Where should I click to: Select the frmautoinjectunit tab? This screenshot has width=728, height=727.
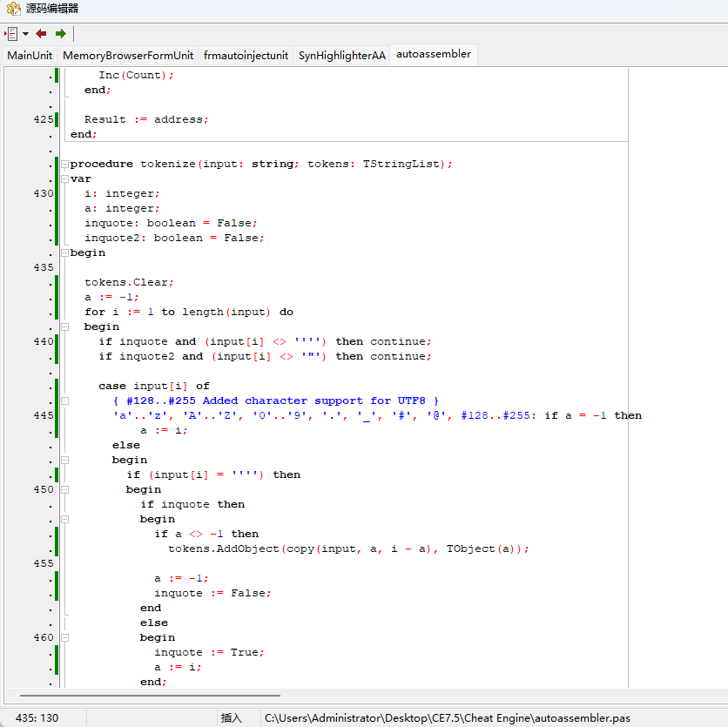coord(246,55)
